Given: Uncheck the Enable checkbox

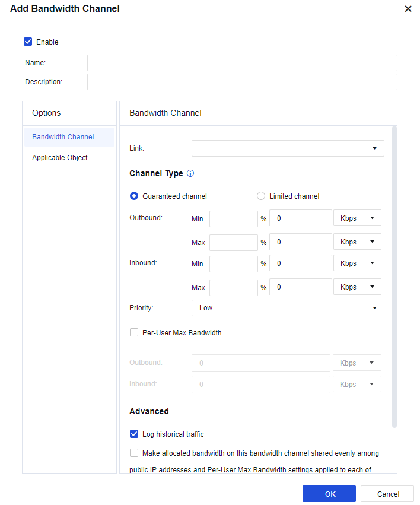Looking at the screenshot, I should click(x=28, y=42).
